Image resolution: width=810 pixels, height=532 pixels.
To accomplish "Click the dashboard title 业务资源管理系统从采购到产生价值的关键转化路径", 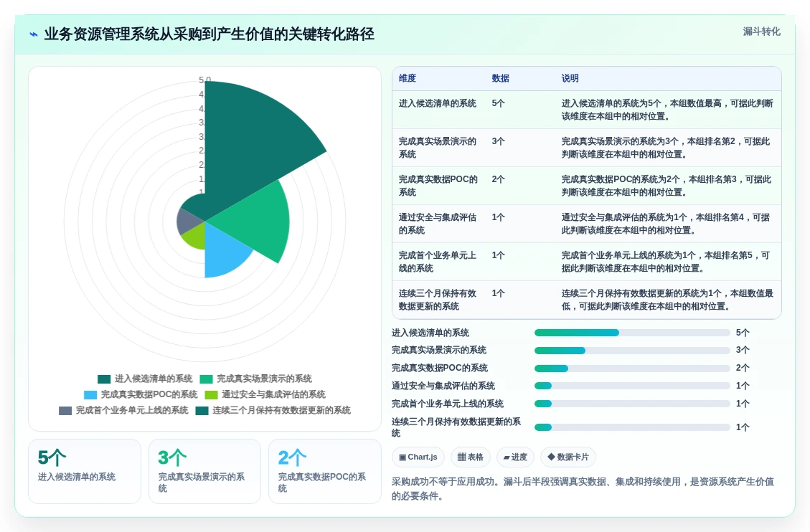I will click(x=209, y=34).
